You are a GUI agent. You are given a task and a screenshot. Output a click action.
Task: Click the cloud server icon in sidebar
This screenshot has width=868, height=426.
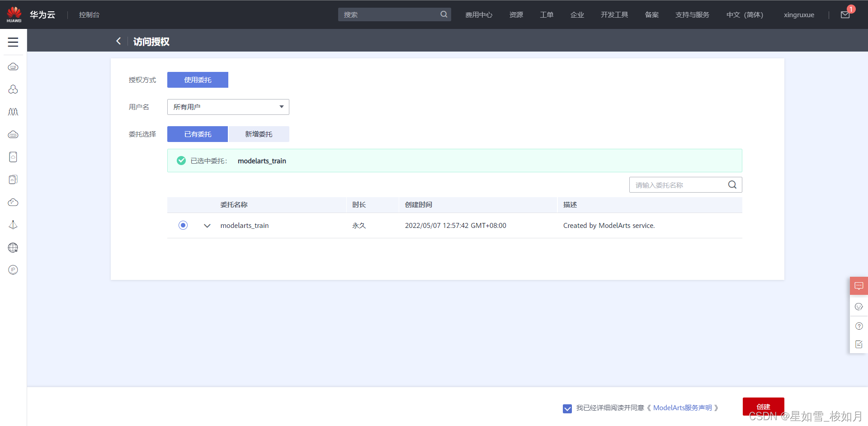coord(13,67)
